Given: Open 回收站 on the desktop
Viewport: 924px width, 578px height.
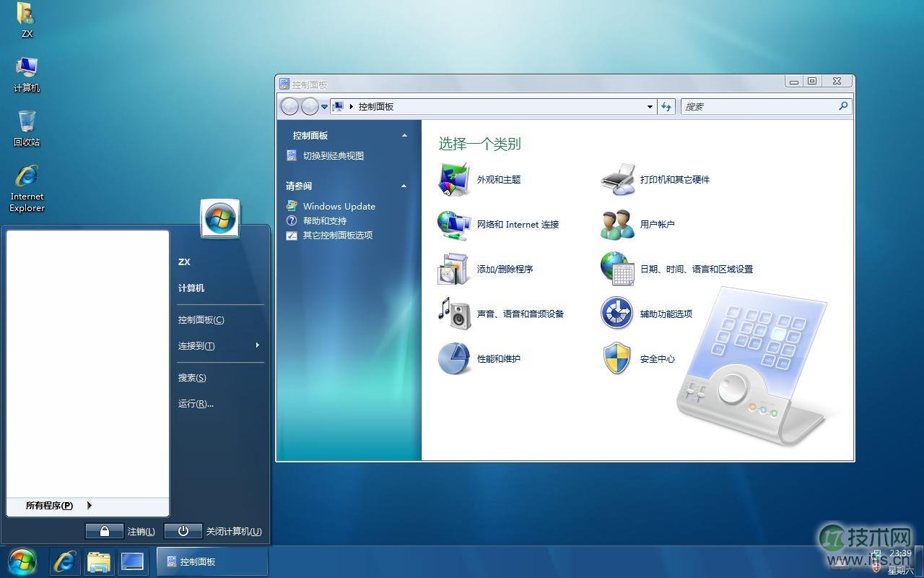Looking at the screenshot, I should (x=26, y=123).
